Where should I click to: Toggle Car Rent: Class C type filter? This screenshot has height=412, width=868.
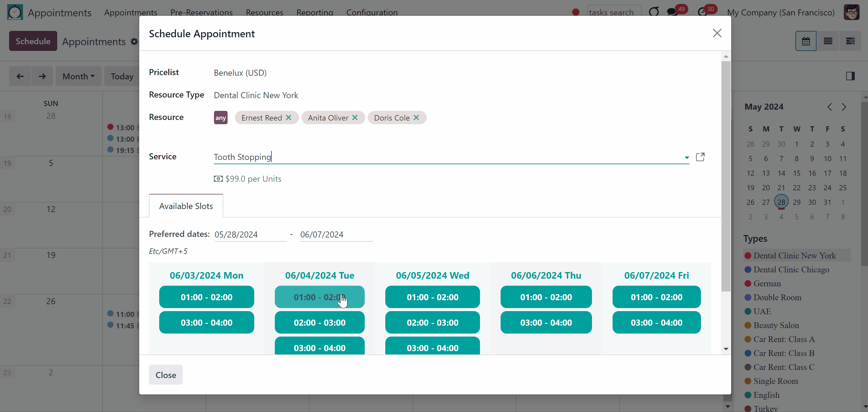tap(784, 367)
